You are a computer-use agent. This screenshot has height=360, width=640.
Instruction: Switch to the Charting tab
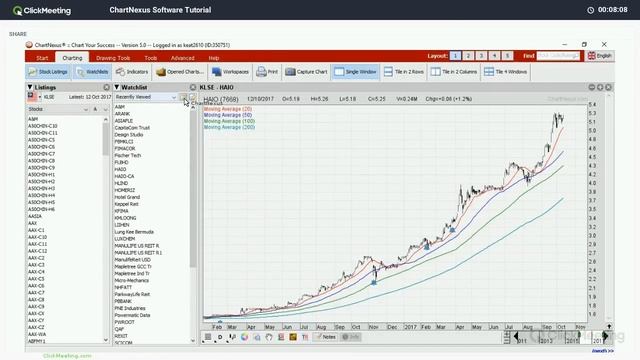point(72,58)
